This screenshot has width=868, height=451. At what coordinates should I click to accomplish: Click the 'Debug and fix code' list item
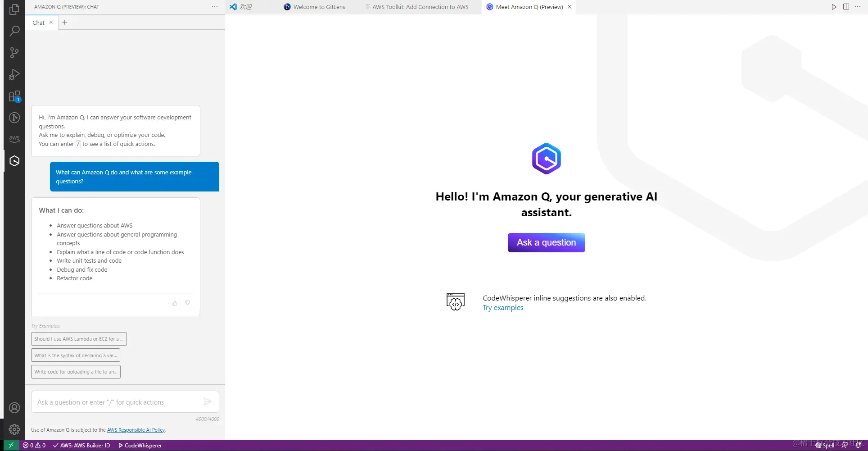tap(82, 269)
